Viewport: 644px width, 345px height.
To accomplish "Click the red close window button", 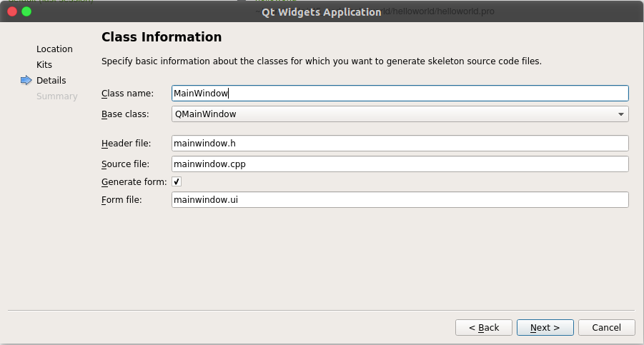I will tap(11, 11).
